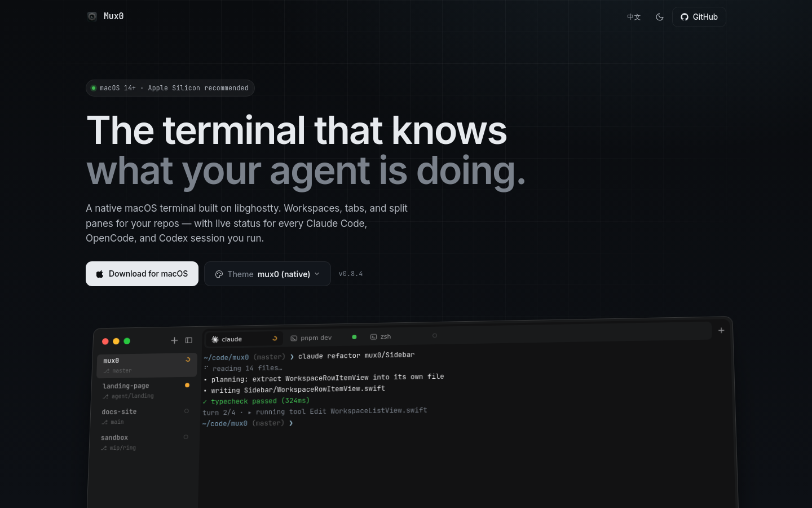Click the new tab plus icon at the right of the tab bar
812x508 pixels.
[x=721, y=330]
